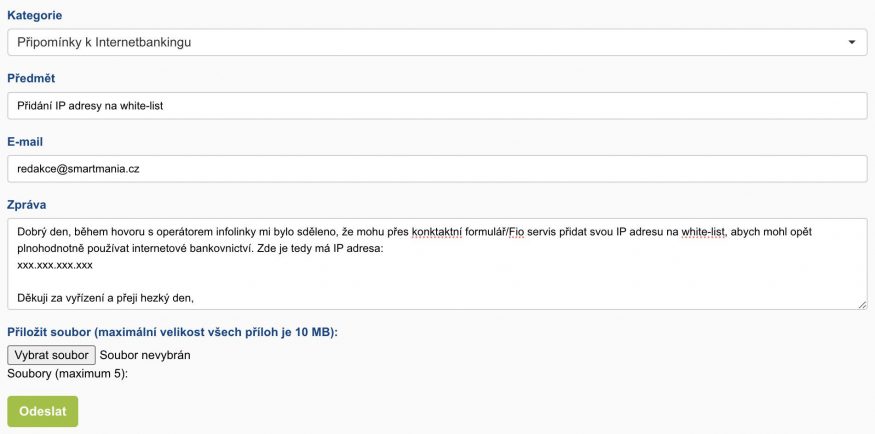Place cursor in the Zpráva message box
The height and width of the screenshot is (434, 875).
pos(436,281)
